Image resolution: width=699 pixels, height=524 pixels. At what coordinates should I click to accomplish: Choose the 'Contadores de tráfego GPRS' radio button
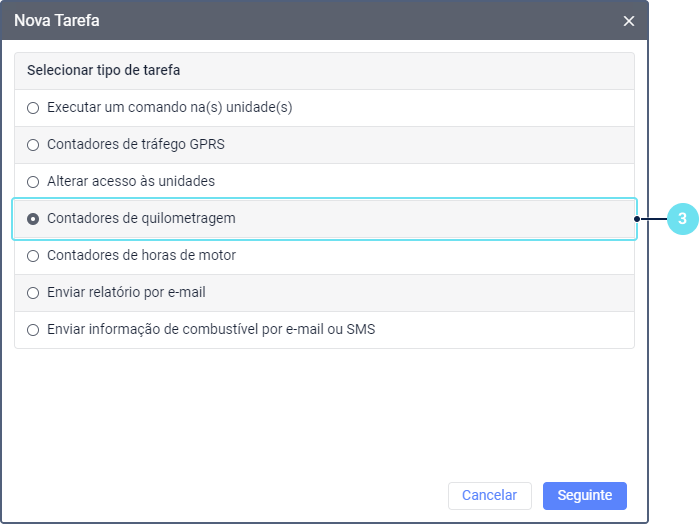point(33,145)
